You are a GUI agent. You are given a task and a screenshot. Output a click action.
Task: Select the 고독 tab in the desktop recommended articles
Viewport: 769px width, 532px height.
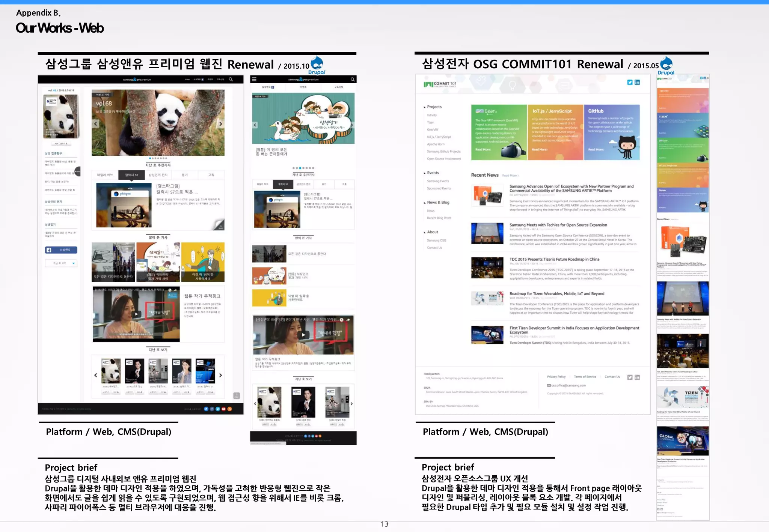(x=211, y=175)
